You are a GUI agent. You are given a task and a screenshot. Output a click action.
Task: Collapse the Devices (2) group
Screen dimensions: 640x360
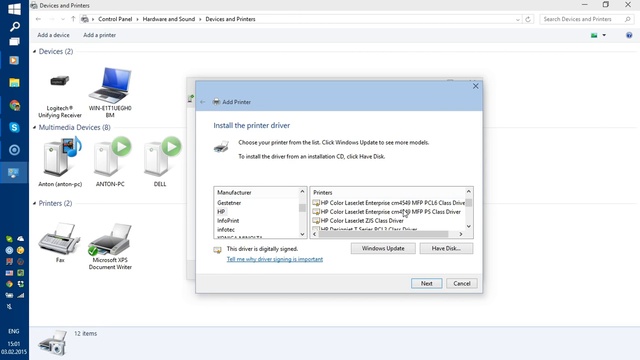tap(34, 51)
